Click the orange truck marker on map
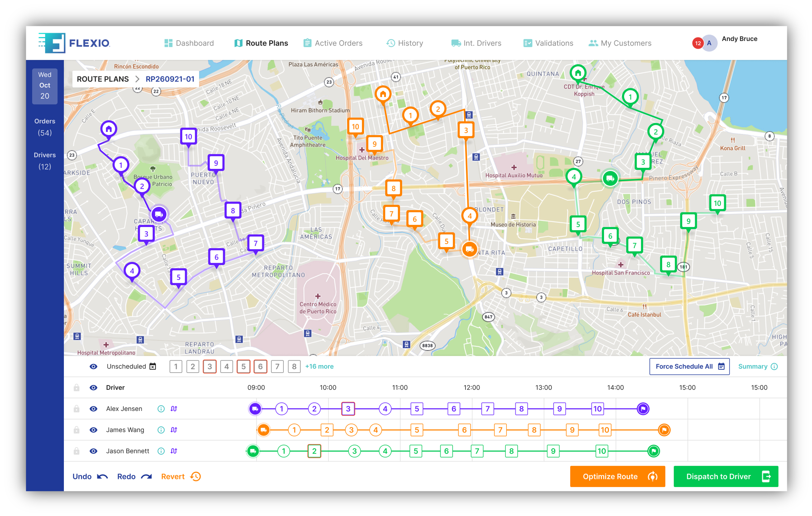 click(469, 249)
